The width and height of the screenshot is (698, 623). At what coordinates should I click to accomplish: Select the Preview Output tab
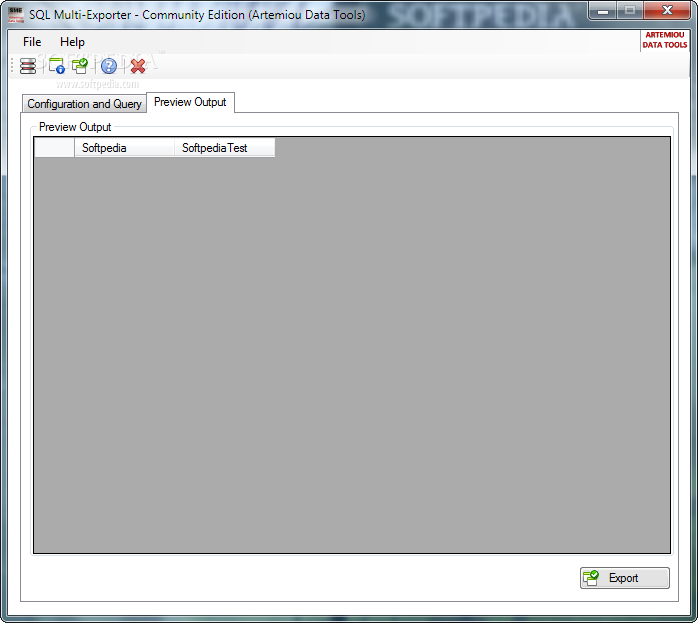pos(190,102)
